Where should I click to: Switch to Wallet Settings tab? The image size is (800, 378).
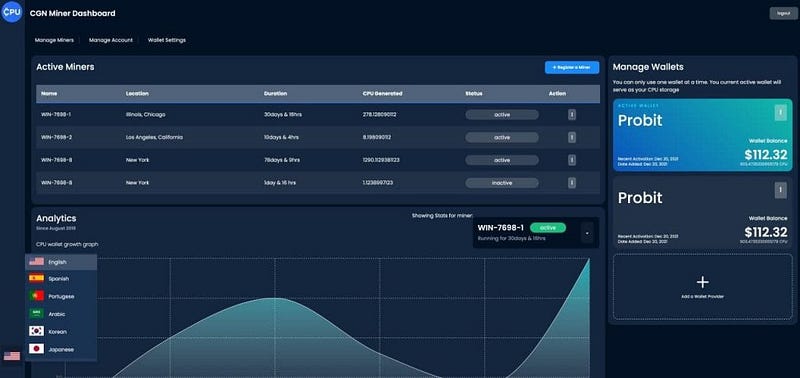tap(167, 40)
